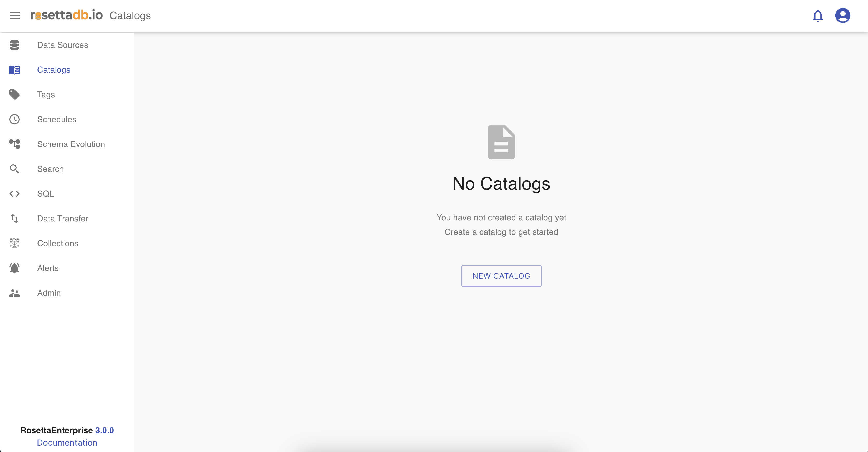Click the Schedules clock icon
The width and height of the screenshot is (868, 452).
coord(14,119)
